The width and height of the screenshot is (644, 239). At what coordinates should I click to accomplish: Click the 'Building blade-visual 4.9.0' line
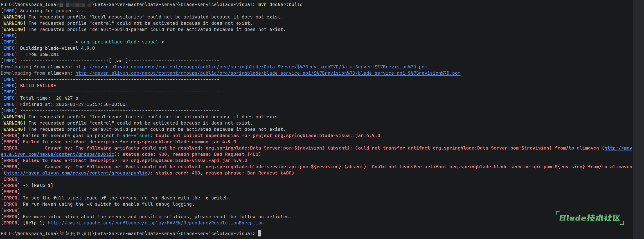coord(57,48)
